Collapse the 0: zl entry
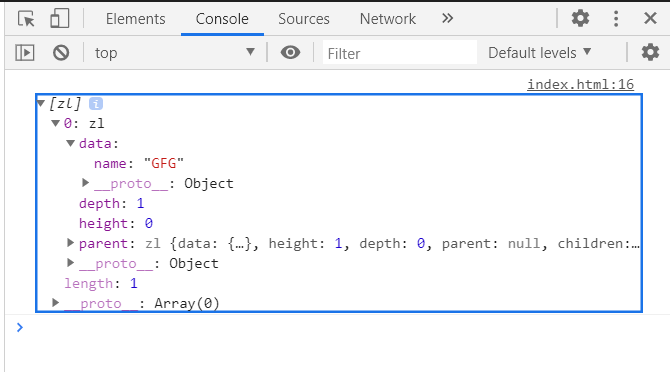The image size is (670, 372). point(55,123)
